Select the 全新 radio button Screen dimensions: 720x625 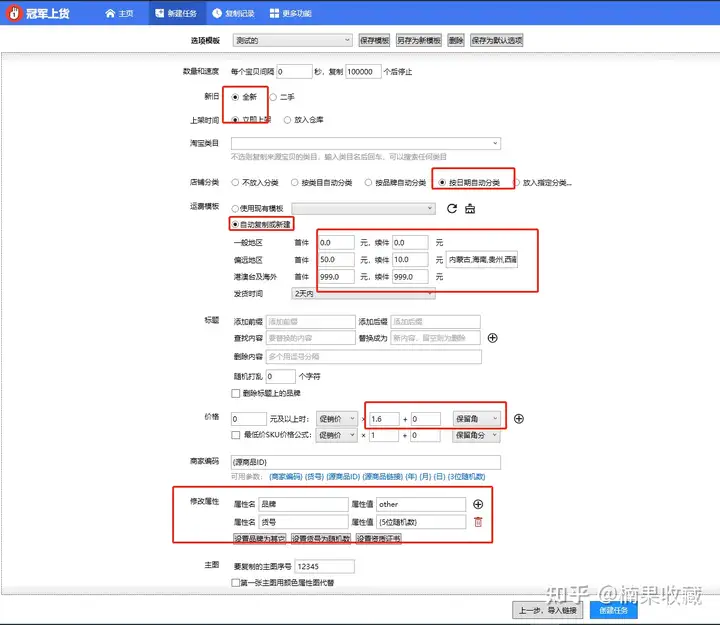[x=235, y=97]
